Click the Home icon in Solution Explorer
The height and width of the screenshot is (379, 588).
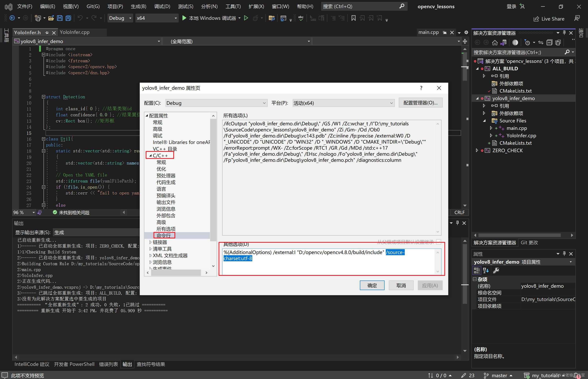click(495, 43)
